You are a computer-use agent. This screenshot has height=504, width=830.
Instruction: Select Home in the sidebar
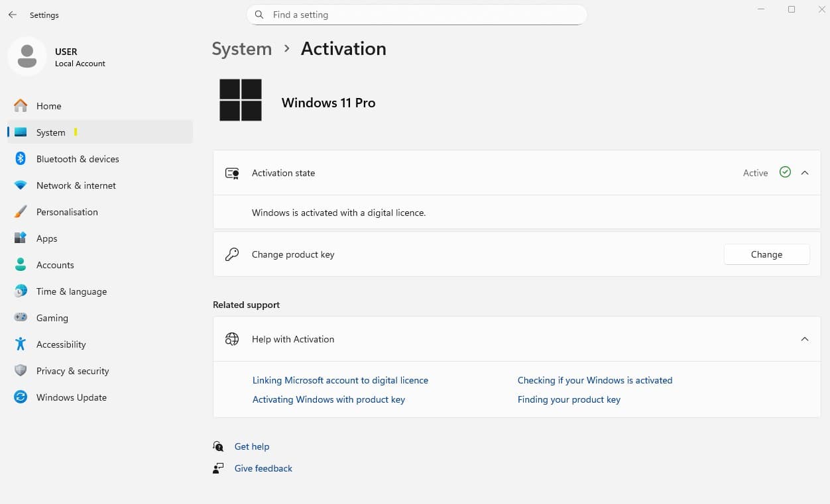48,106
